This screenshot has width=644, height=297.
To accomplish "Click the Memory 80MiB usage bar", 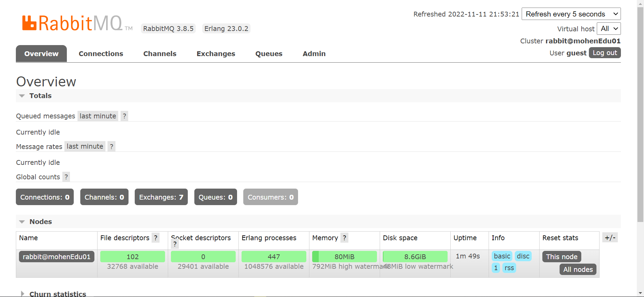I will click(345, 257).
